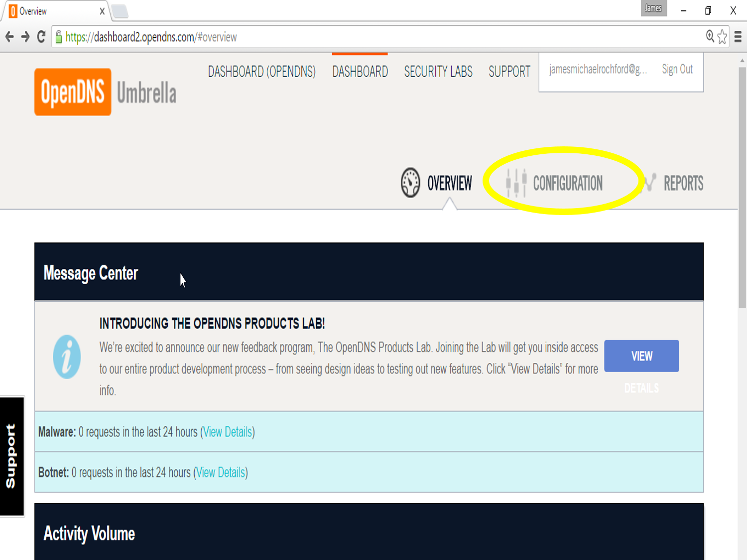This screenshot has width=747, height=560.
Task: Click the blue info icon in Message Center
Action: pos(67,357)
